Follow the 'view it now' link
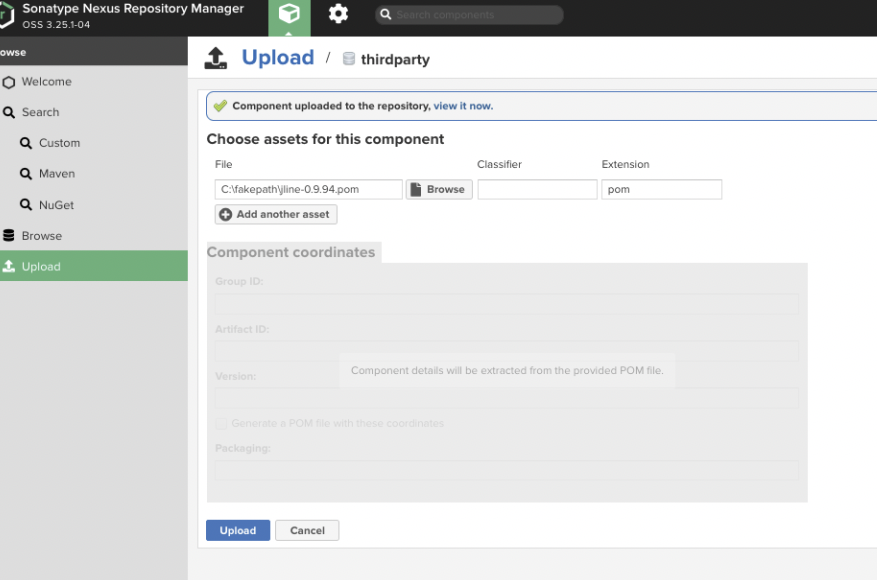Viewport: 877px width, 580px height. point(463,106)
